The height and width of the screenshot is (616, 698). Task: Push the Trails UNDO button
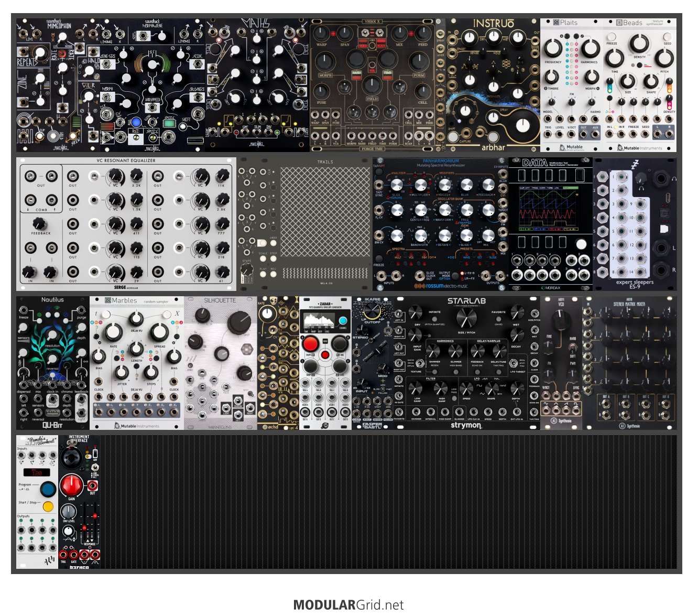(273, 243)
